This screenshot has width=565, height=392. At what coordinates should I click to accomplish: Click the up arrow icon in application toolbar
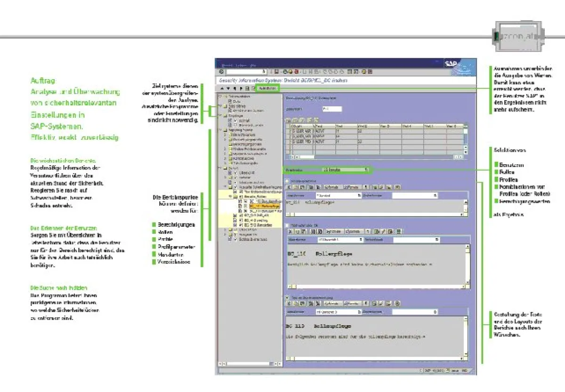(x=222, y=88)
